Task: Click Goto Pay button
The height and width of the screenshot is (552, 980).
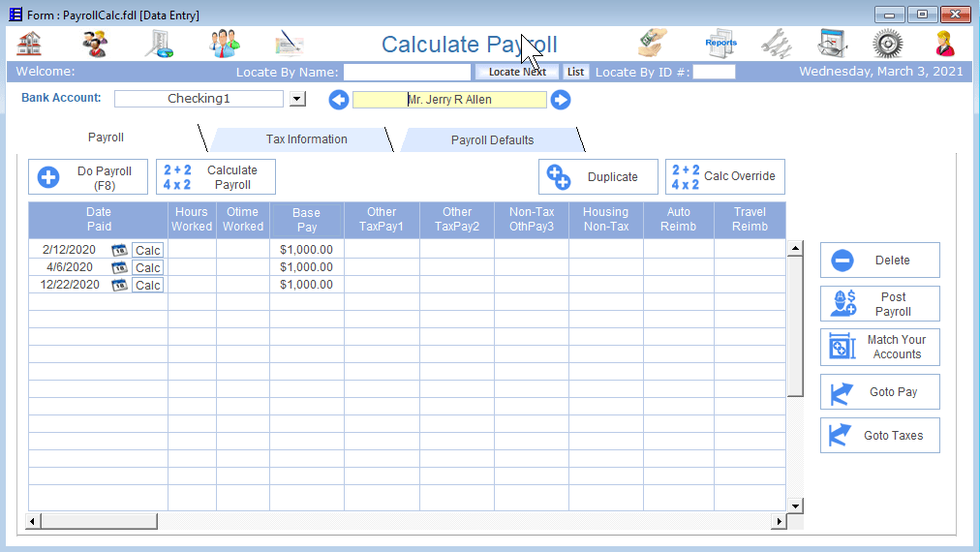Action: click(x=880, y=392)
